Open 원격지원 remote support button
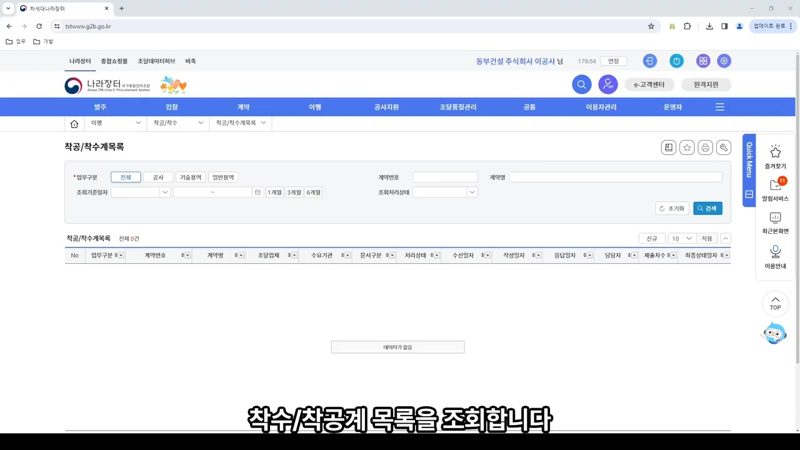800x450 pixels. pyautogui.click(x=706, y=85)
